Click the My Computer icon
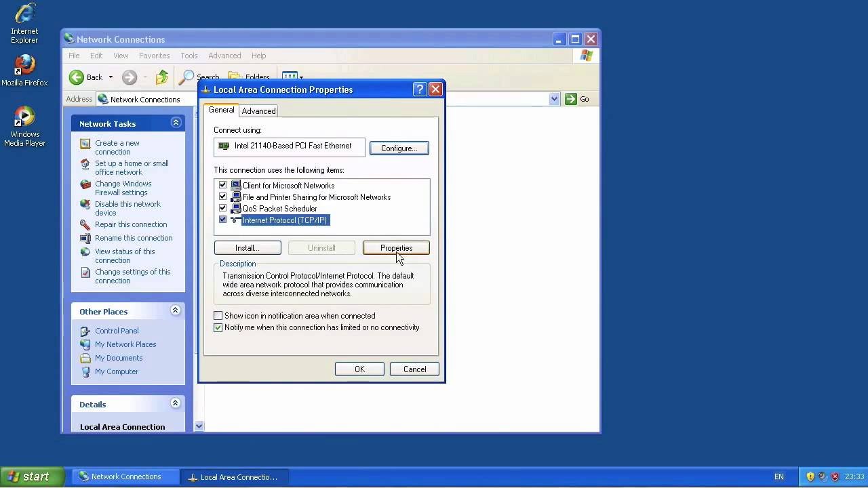The width and height of the screenshot is (868, 488). tap(85, 372)
